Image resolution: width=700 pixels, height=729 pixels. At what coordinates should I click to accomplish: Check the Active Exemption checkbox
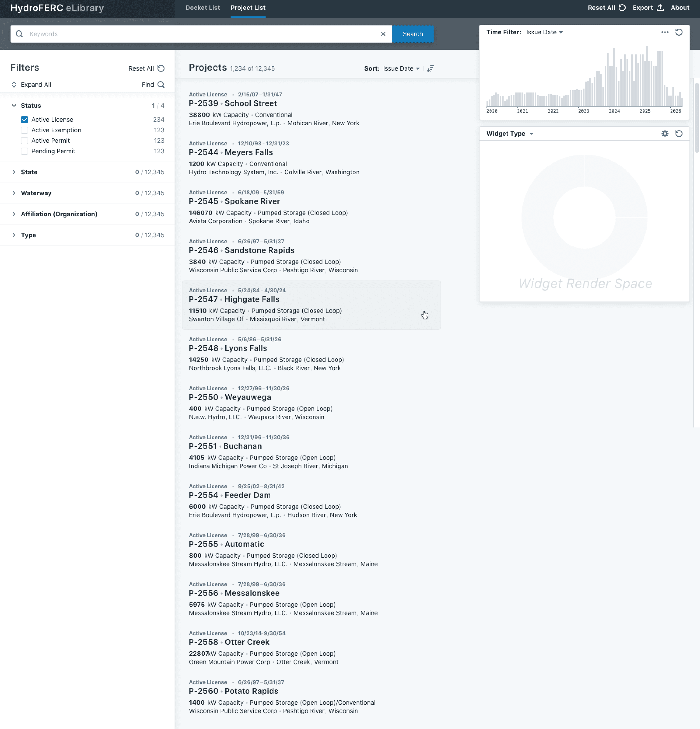point(24,130)
